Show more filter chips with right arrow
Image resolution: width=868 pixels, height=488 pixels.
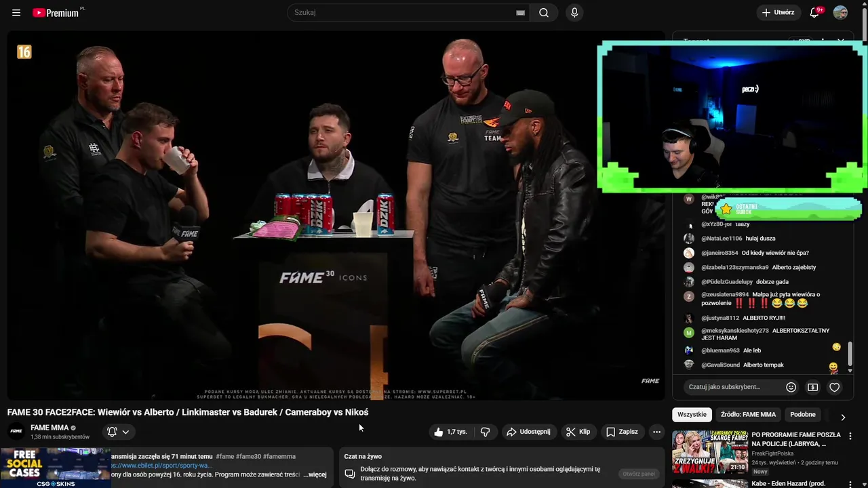pos(843,418)
